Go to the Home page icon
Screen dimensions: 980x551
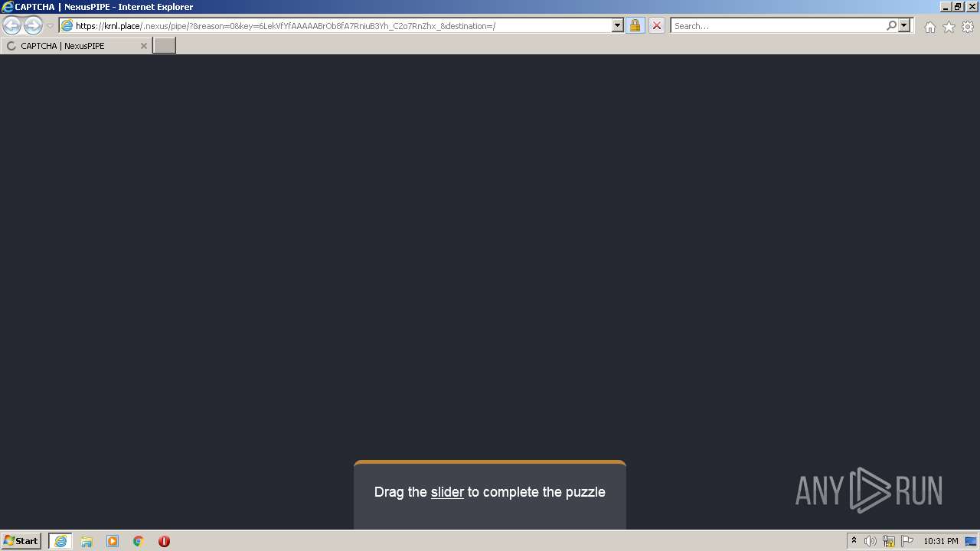point(929,27)
